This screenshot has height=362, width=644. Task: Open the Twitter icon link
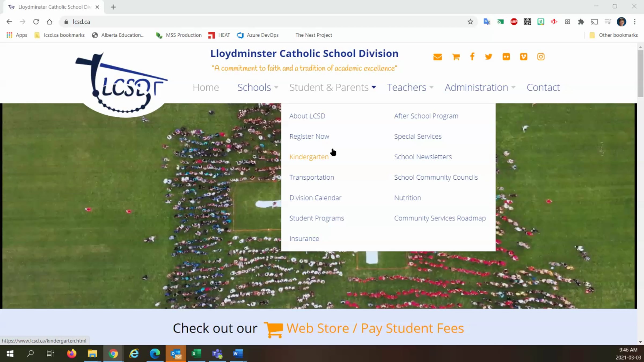(489, 57)
